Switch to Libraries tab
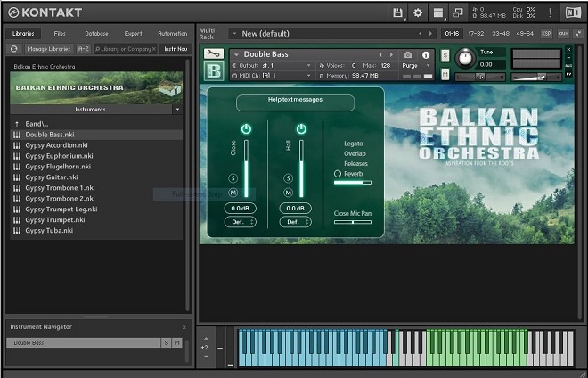This screenshot has height=378, width=588. tap(23, 33)
